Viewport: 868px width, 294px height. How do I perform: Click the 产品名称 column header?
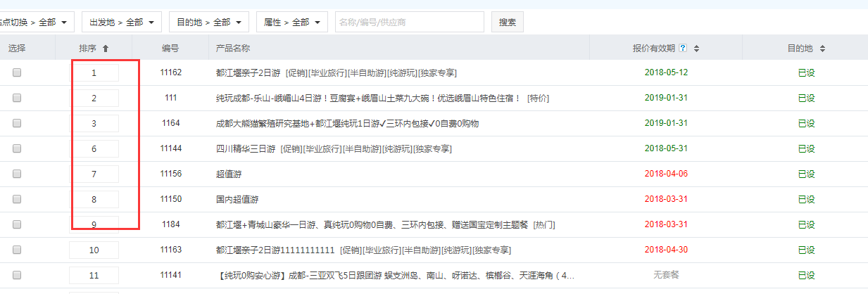pos(233,49)
